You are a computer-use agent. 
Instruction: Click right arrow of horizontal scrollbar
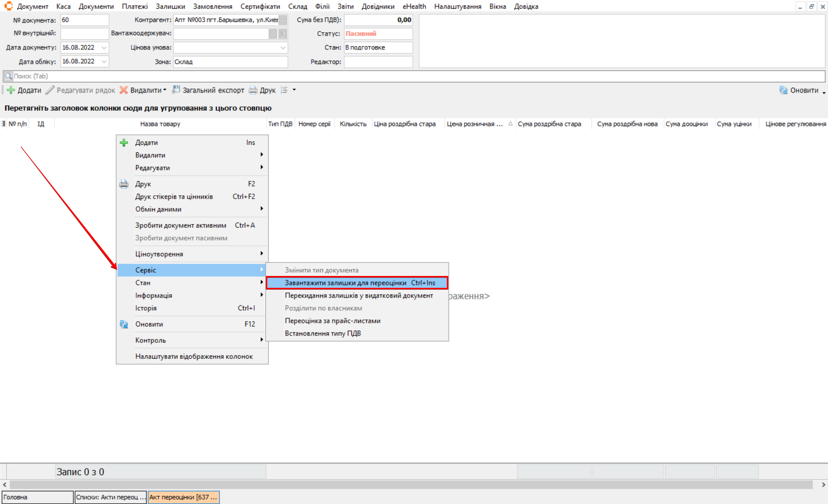(823, 485)
